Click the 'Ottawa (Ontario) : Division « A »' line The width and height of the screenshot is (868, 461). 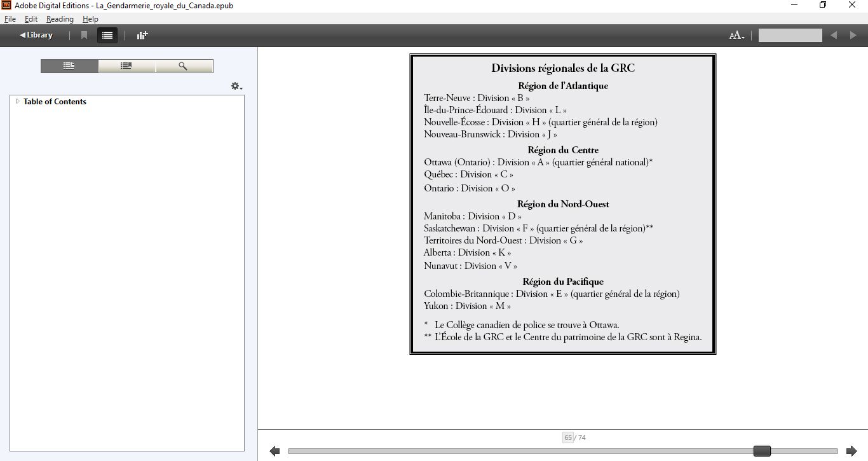pyautogui.click(x=538, y=162)
